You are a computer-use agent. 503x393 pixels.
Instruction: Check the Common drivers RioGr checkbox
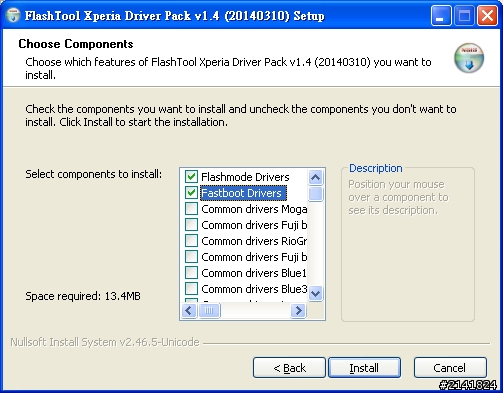191,241
